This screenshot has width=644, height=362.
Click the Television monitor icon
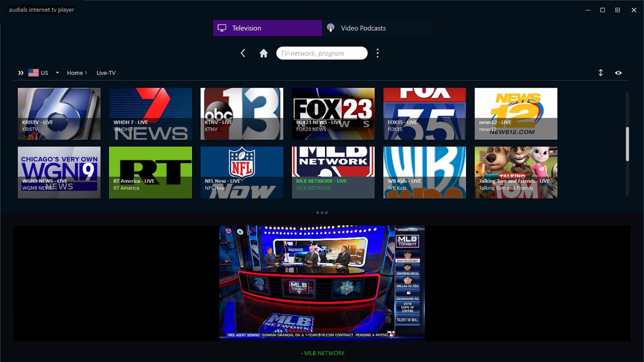pos(222,28)
